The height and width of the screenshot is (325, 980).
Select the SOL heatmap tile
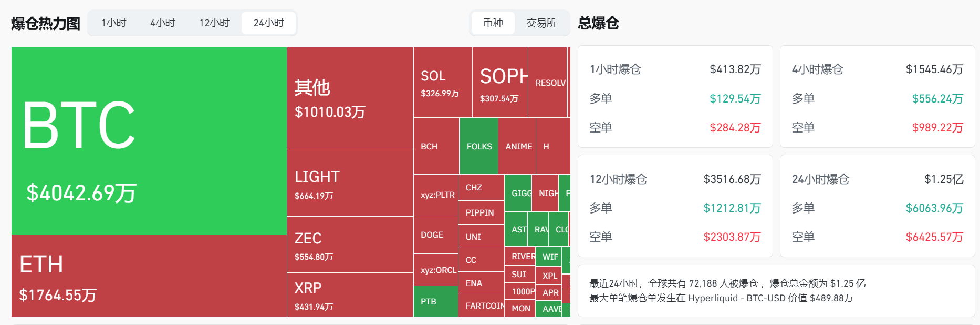(x=443, y=83)
